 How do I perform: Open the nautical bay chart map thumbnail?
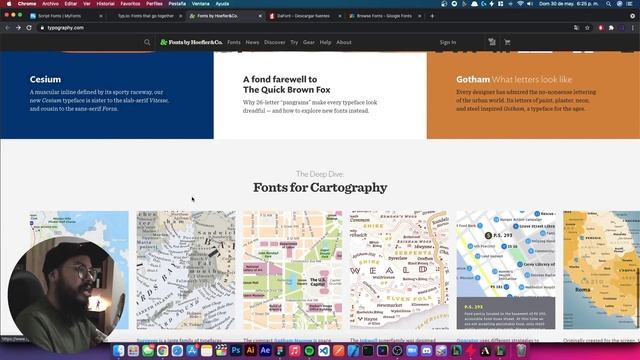point(186,270)
